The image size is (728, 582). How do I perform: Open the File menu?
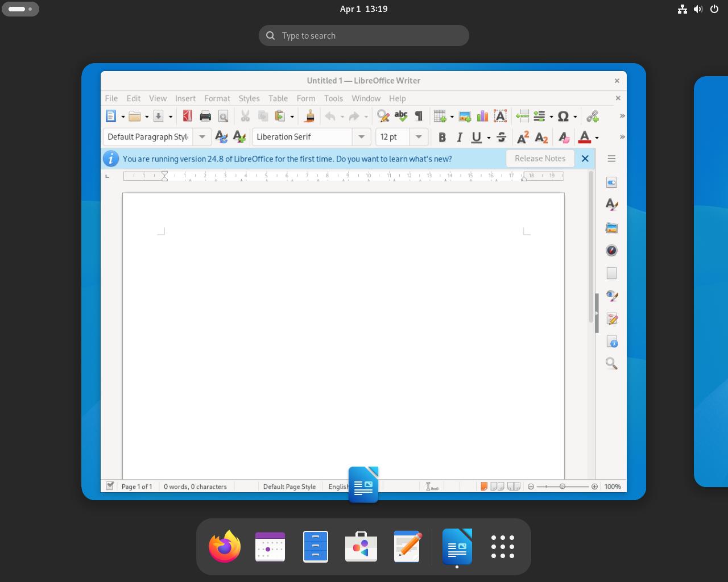click(x=111, y=98)
